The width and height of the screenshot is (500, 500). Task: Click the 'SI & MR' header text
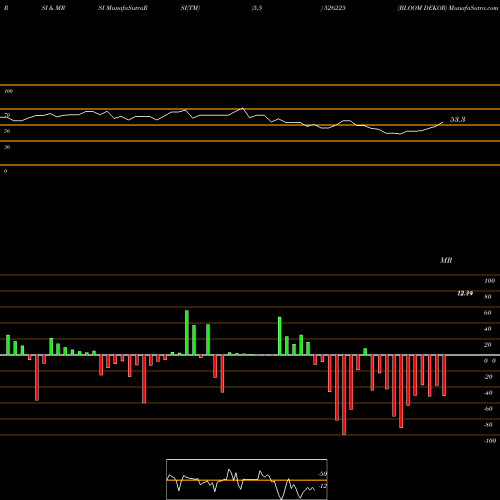click(53, 8)
